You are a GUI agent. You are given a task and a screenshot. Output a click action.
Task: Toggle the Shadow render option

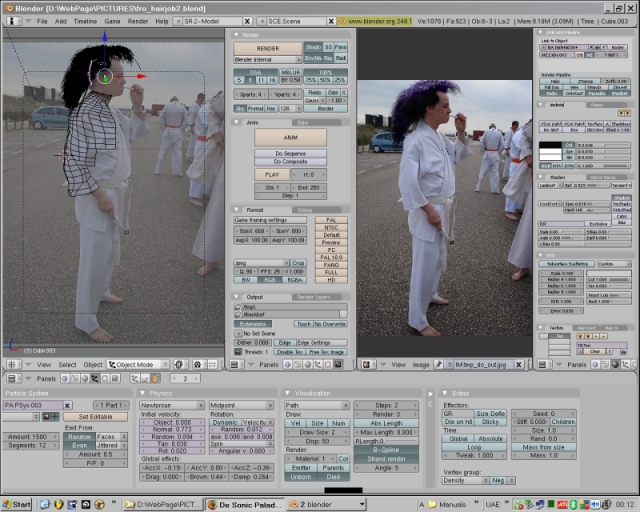point(311,46)
